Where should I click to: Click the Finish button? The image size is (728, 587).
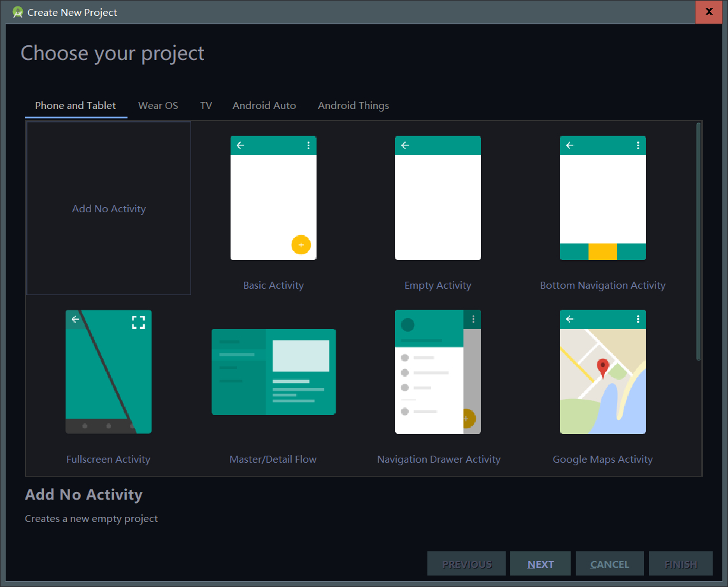pyautogui.click(x=681, y=564)
